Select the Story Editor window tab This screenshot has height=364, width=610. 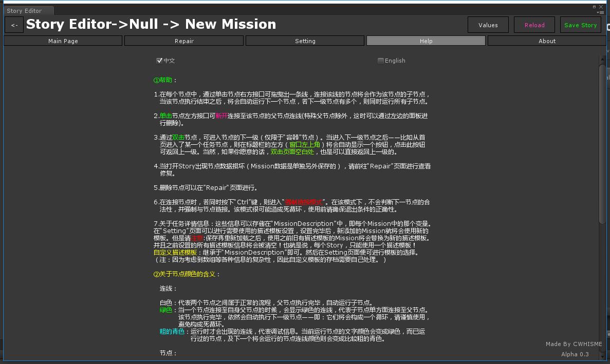pyautogui.click(x=24, y=10)
